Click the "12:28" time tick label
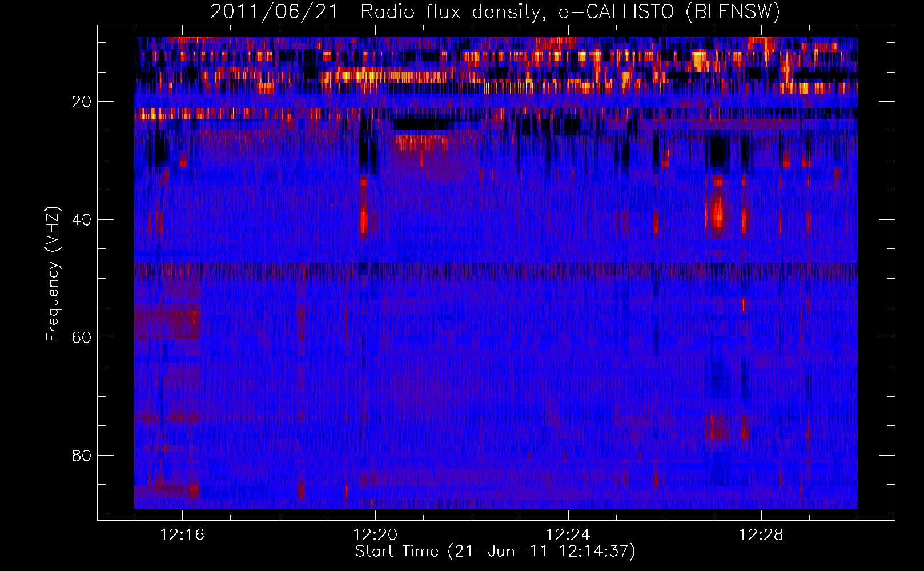The width and height of the screenshot is (924, 571). click(x=761, y=535)
